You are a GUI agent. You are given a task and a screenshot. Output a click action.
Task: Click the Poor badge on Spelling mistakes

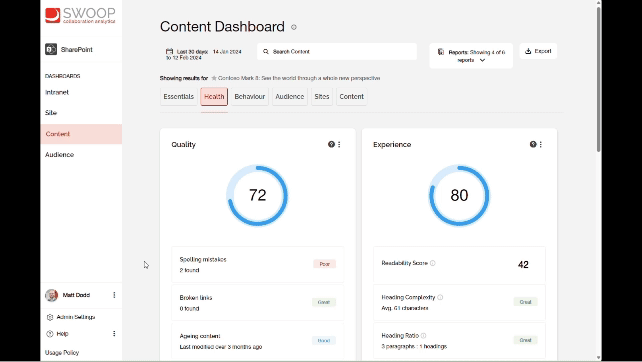(325, 264)
